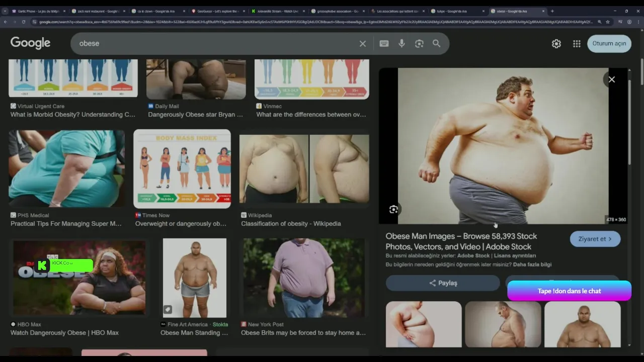Screen dimensions: 644x362
Task: Open the Google apps grid
Action: coord(577,44)
